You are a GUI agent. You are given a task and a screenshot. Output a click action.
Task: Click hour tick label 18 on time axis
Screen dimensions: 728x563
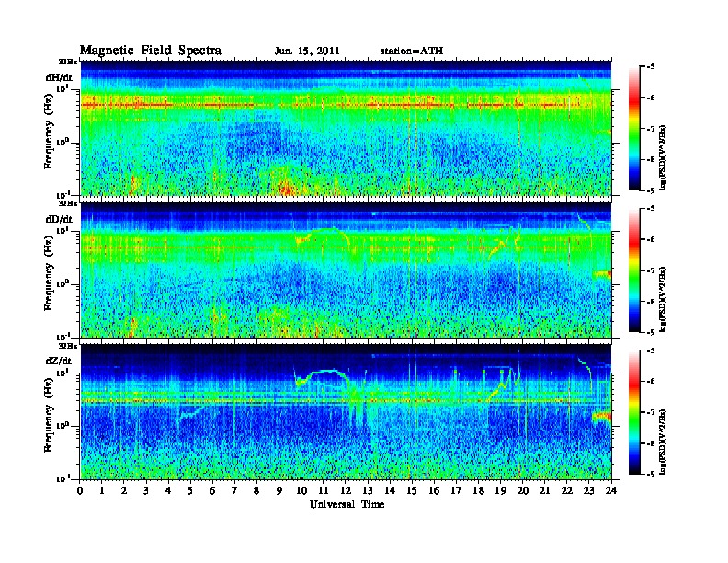pos(478,490)
